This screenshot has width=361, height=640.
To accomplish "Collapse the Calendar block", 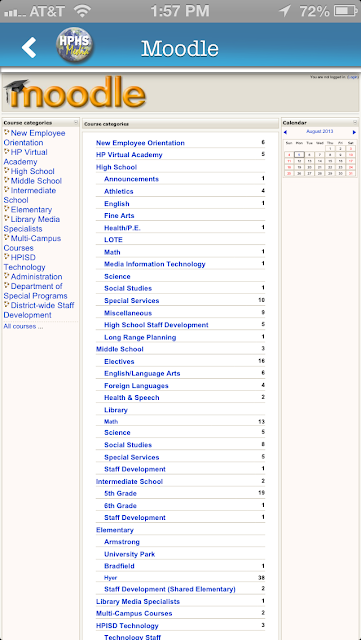I will coord(355,122).
